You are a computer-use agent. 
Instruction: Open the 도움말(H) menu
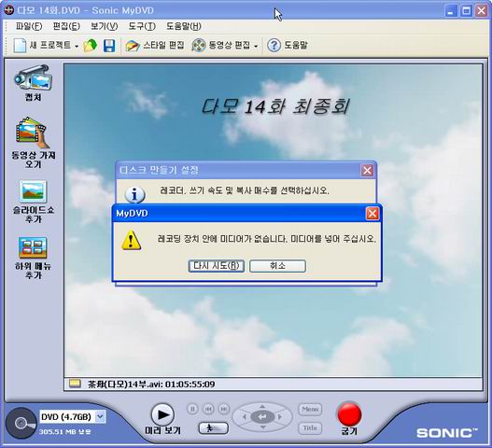tap(184, 26)
